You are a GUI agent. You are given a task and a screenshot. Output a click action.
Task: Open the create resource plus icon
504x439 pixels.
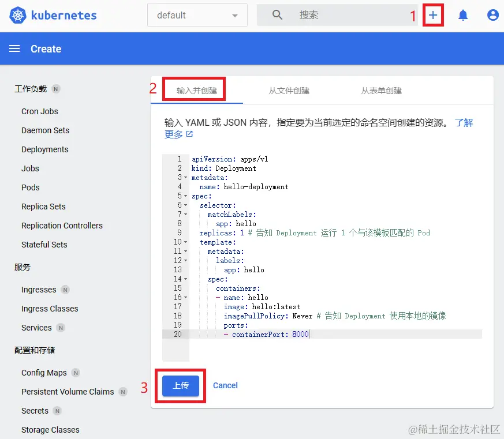pyautogui.click(x=433, y=15)
